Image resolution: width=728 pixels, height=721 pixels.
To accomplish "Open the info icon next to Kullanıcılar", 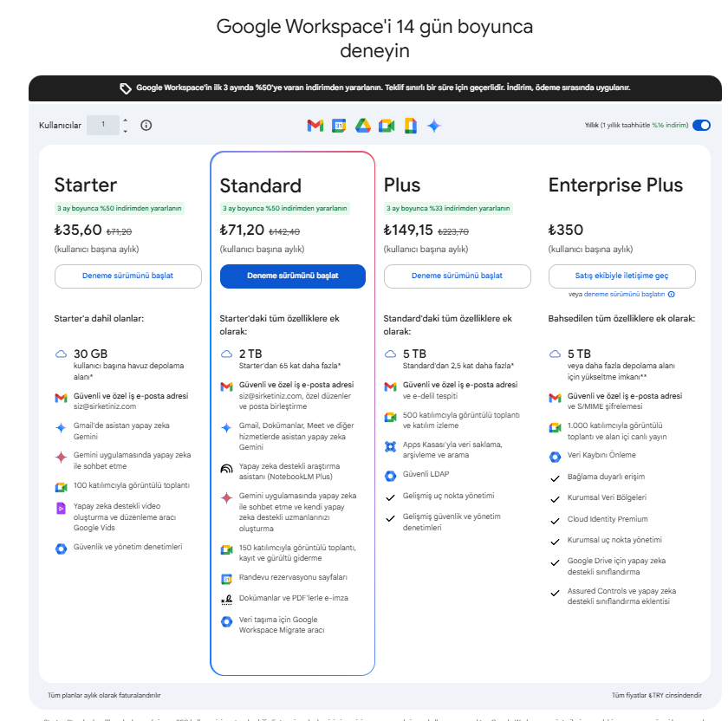I will [x=146, y=125].
